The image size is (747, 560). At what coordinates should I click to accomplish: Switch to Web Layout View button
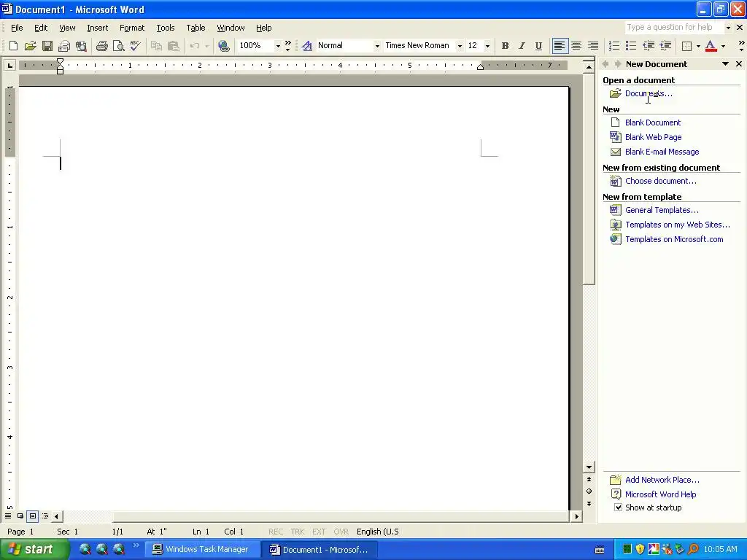pos(20,516)
